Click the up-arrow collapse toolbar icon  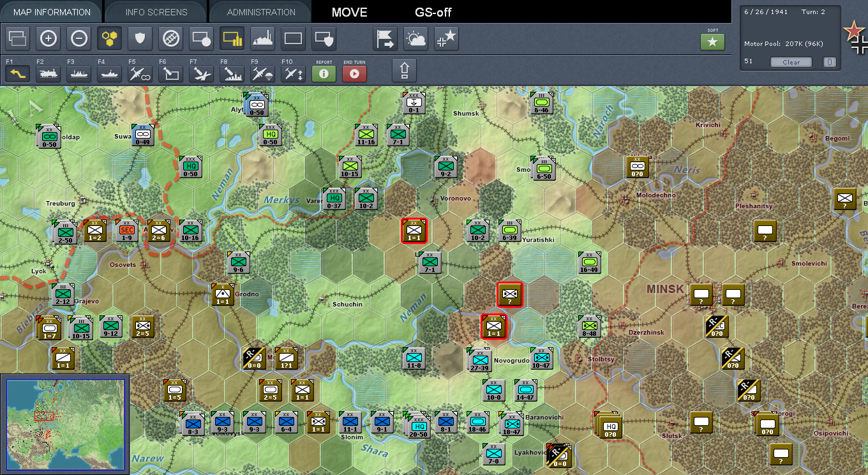click(404, 70)
